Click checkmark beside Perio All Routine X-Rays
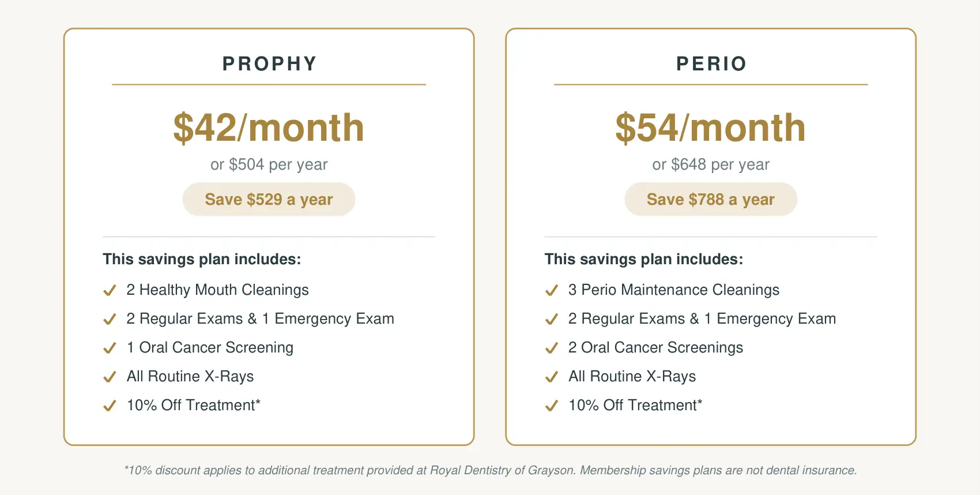 pyautogui.click(x=552, y=377)
